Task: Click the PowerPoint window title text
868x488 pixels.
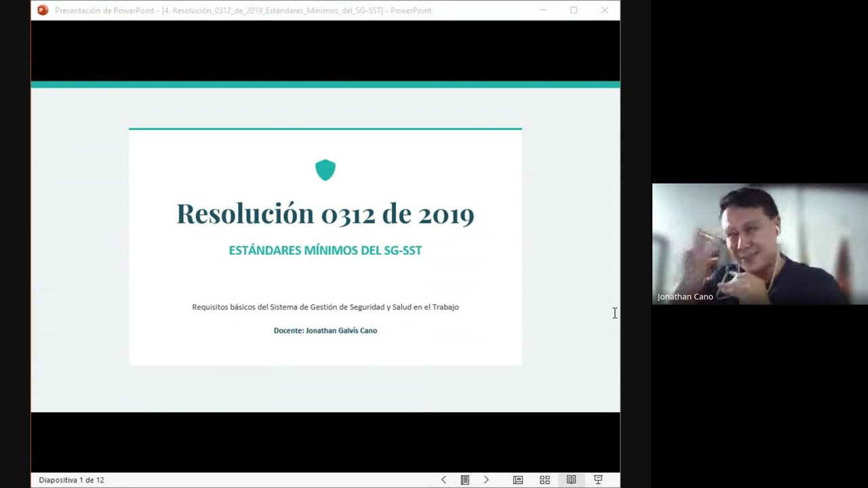Action: pyautogui.click(x=243, y=10)
